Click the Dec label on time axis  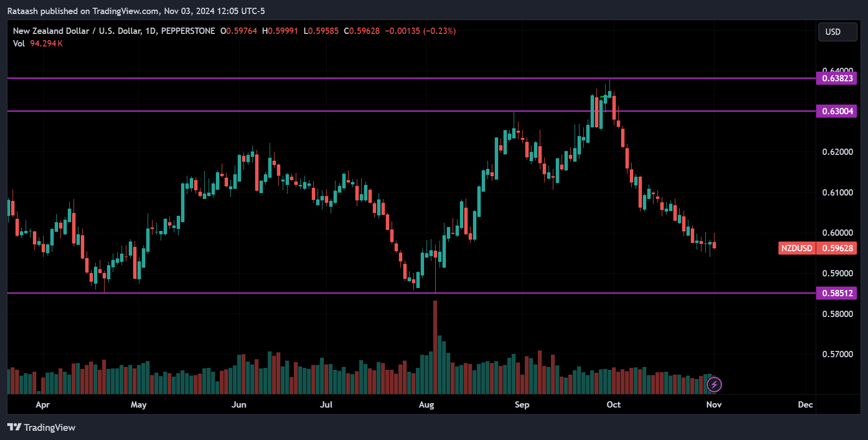coord(806,405)
